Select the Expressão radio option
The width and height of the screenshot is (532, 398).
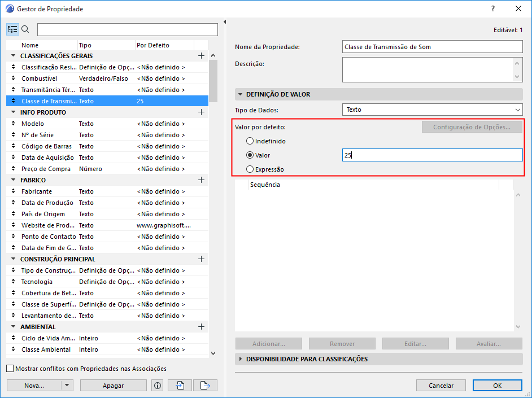250,169
